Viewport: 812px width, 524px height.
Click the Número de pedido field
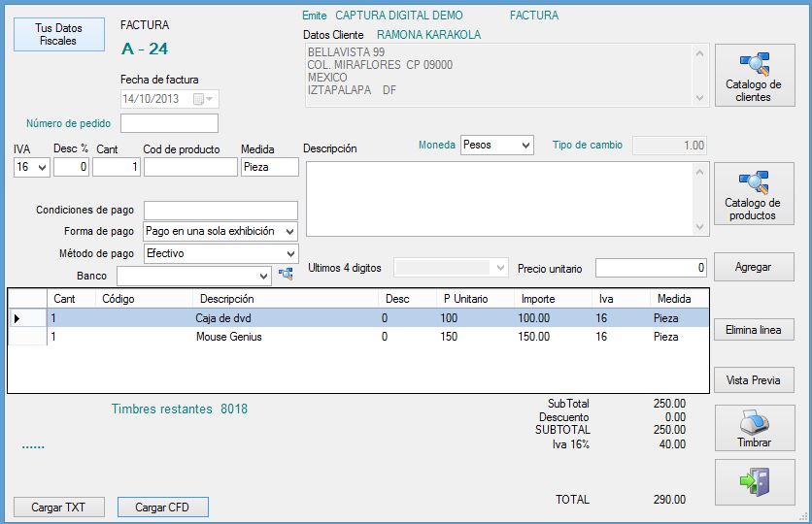(169, 123)
